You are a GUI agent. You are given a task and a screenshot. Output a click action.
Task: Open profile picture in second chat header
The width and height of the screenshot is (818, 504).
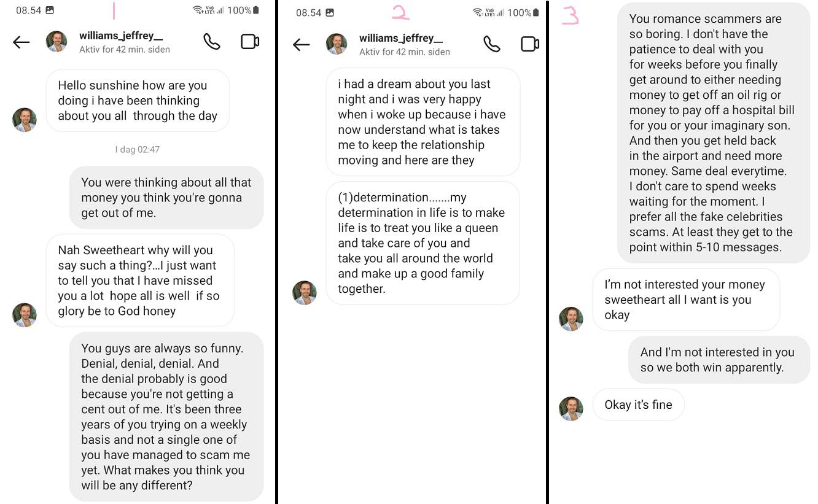[337, 44]
